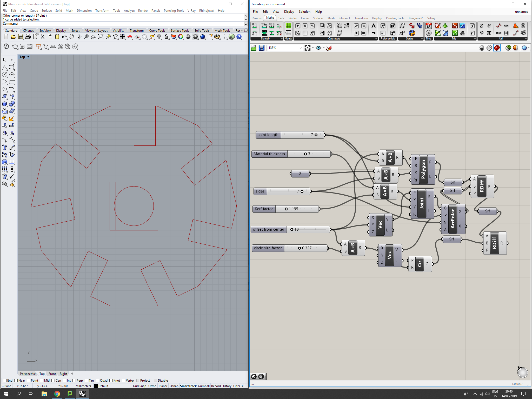
Task: Click the Print icon in Rhino Standard toolbar
Action: tap(28, 37)
